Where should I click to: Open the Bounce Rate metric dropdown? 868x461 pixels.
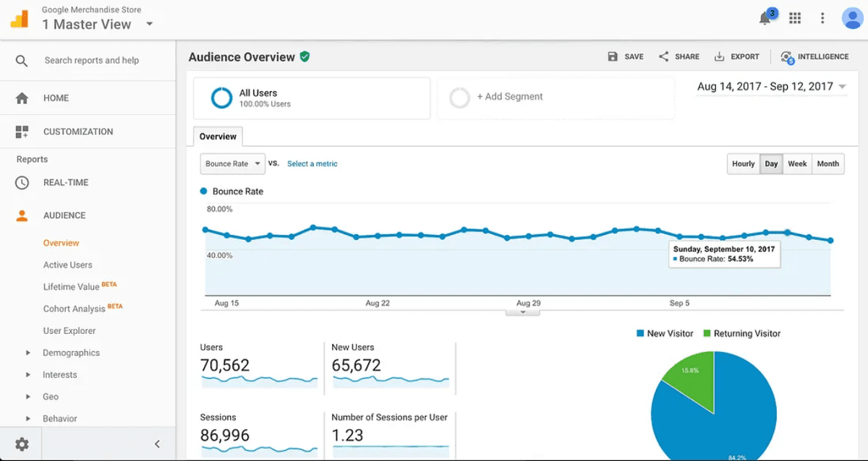(232, 163)
